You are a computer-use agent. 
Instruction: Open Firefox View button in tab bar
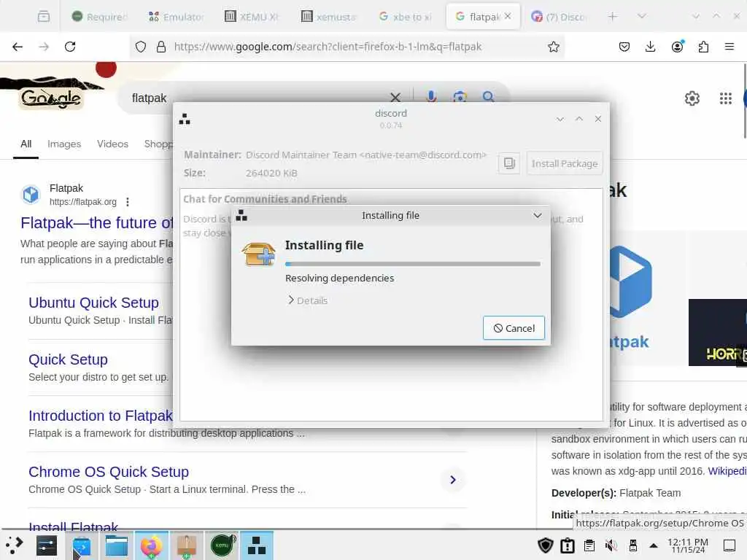[43, 17]
